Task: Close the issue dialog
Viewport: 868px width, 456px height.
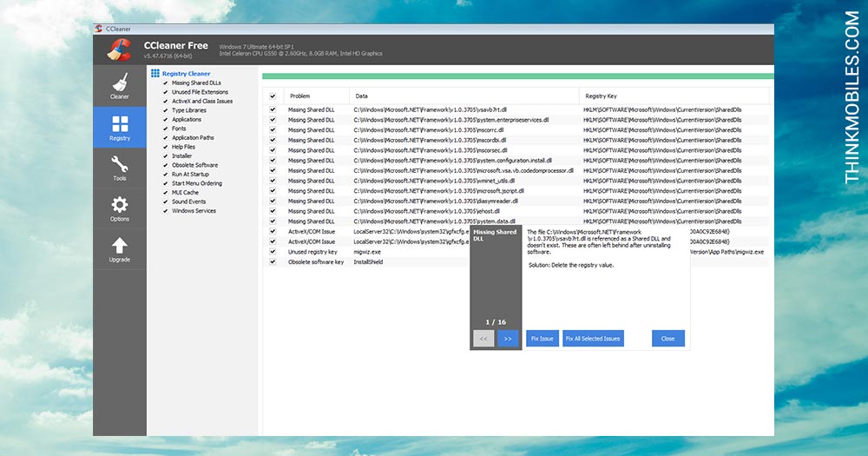Action: (667, 339)
